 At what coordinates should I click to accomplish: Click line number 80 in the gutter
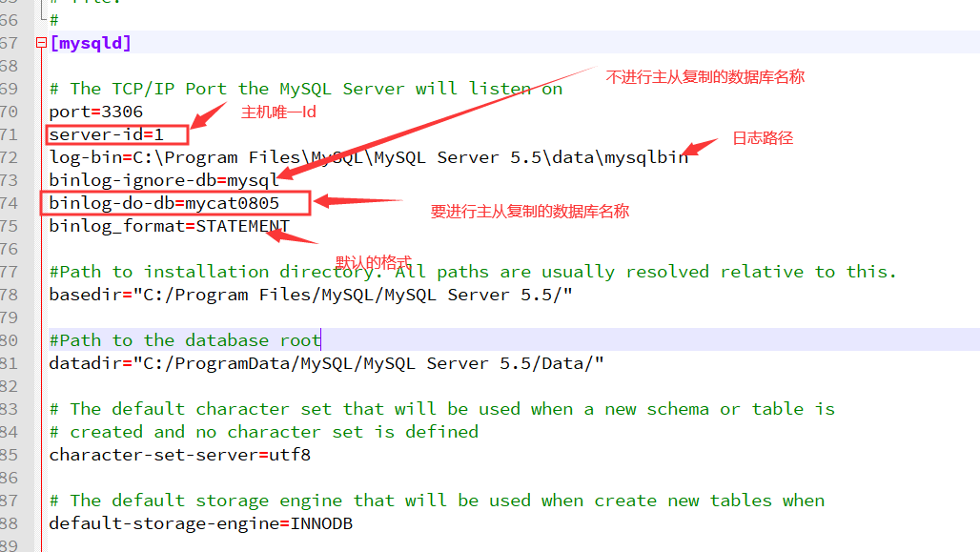pyautogui.click(x=9, y=340)
